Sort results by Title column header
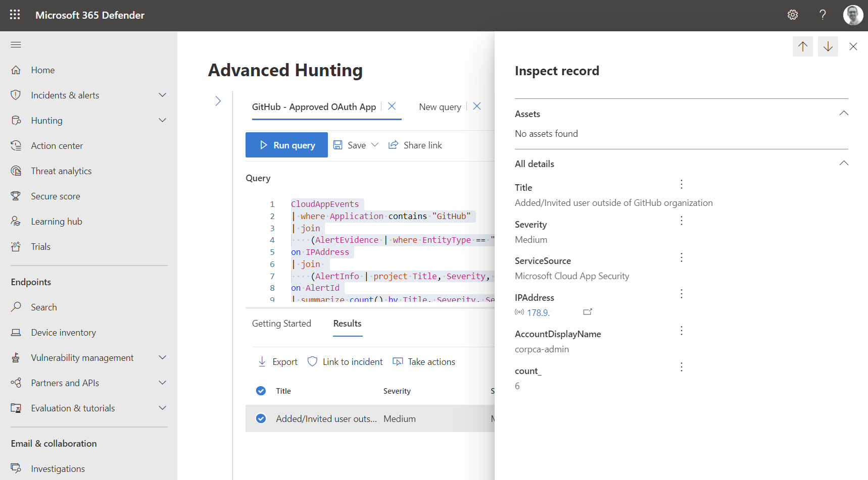868x480 pixels. coord(283,391)
